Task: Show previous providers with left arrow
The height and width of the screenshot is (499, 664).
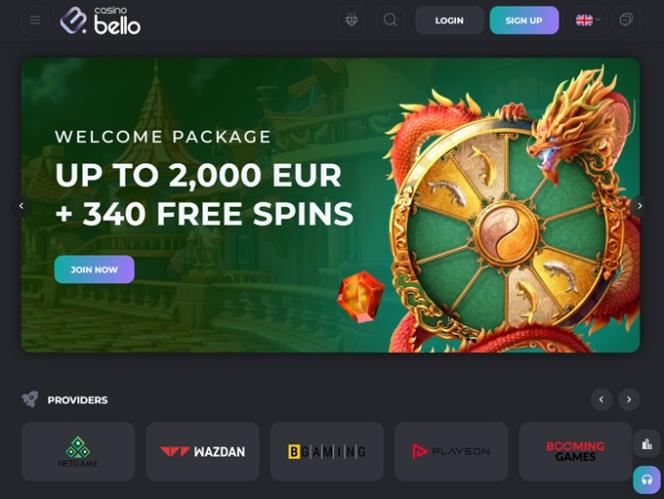Action: (601, 399)
